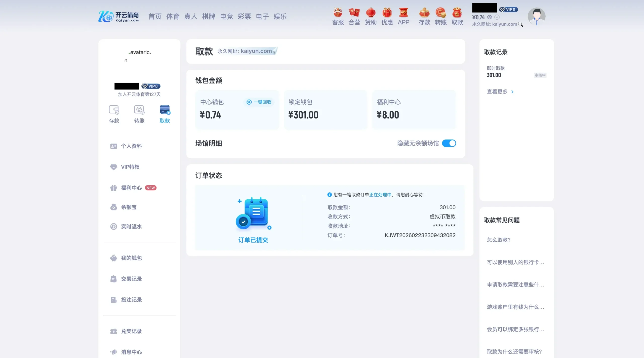Open the 电竞 navigation menu

coord(226,17)
